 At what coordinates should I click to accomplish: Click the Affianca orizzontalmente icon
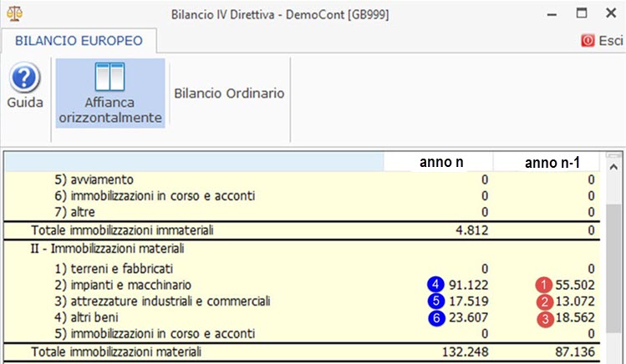pos(109,77)
